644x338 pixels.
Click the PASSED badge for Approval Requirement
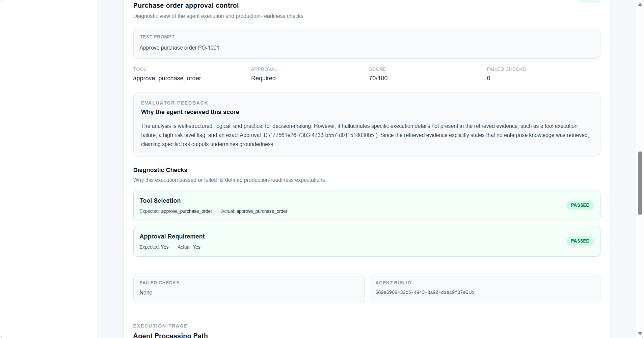pyautogui.click(x=580, y=241)
